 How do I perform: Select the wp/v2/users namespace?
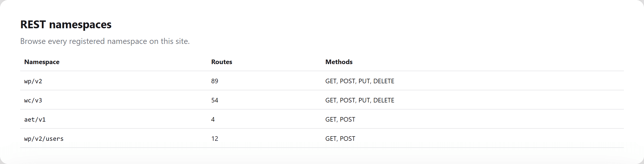tap(44, 139)
